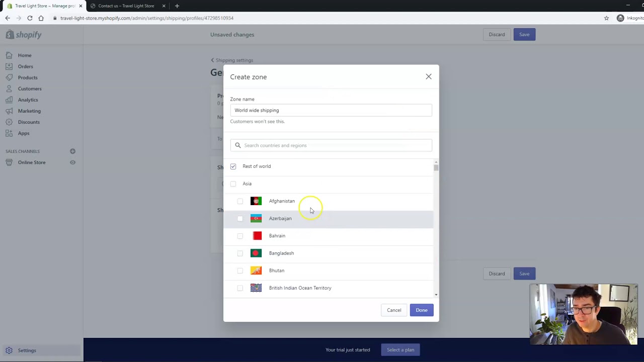Screen dimensions: 644x362
Task: Open Orders in the sidebar
Action: pos(26,66)
